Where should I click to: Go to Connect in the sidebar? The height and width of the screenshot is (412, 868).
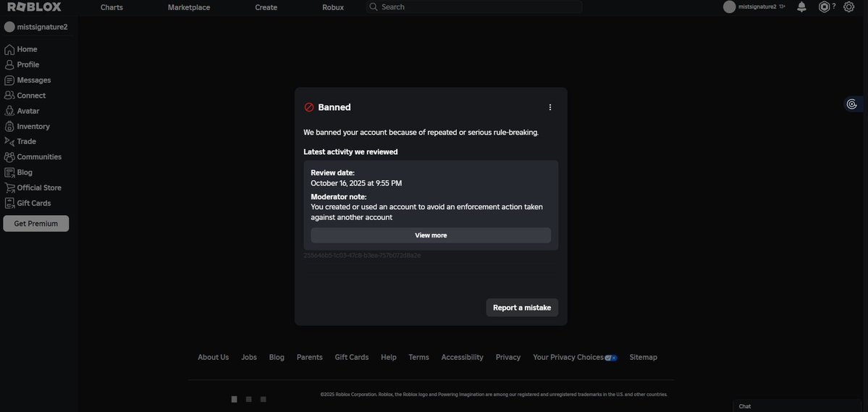click(x=25, y=96)
